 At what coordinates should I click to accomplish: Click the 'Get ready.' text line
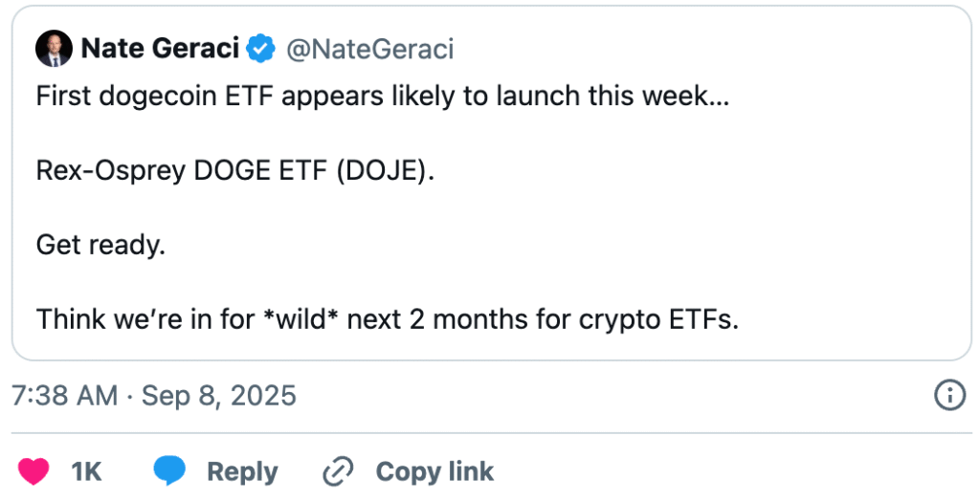[100, 245]
